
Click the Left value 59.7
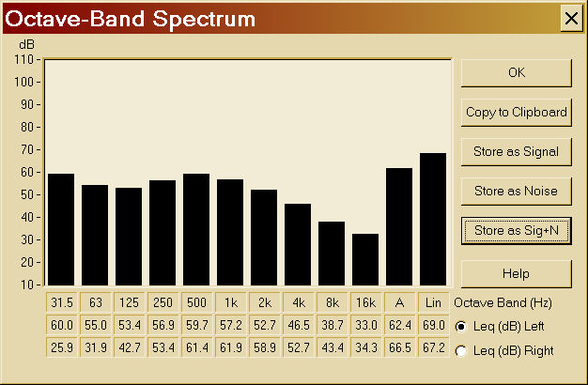click(x=197, y=325)
